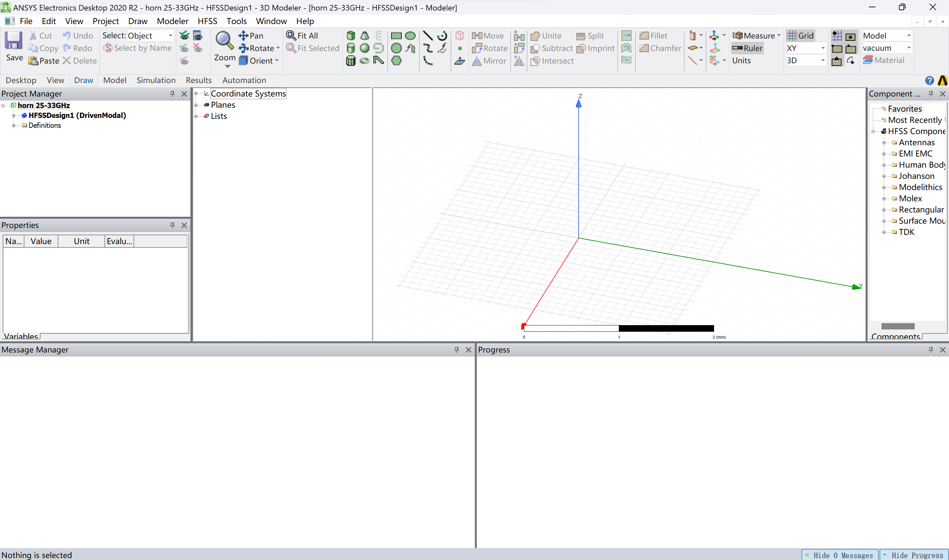Select the Subtract boolean operation icon
The width and height of the screenshot is (949, 560).
click(534, 47)
